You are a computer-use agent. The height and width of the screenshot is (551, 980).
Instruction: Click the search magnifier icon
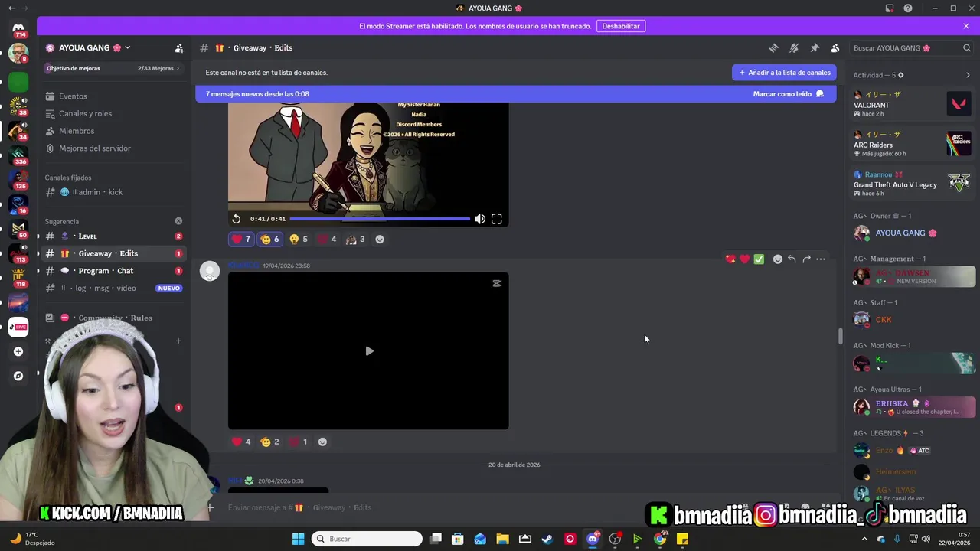coord(967,47)
